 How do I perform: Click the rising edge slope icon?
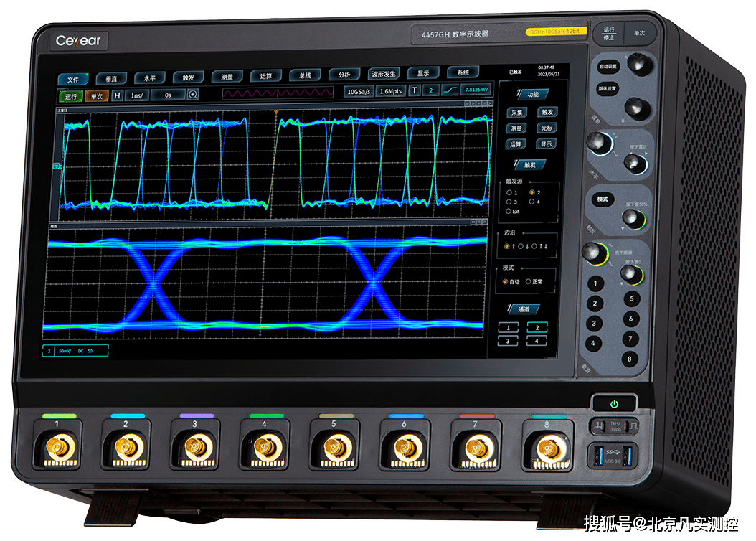450,90
